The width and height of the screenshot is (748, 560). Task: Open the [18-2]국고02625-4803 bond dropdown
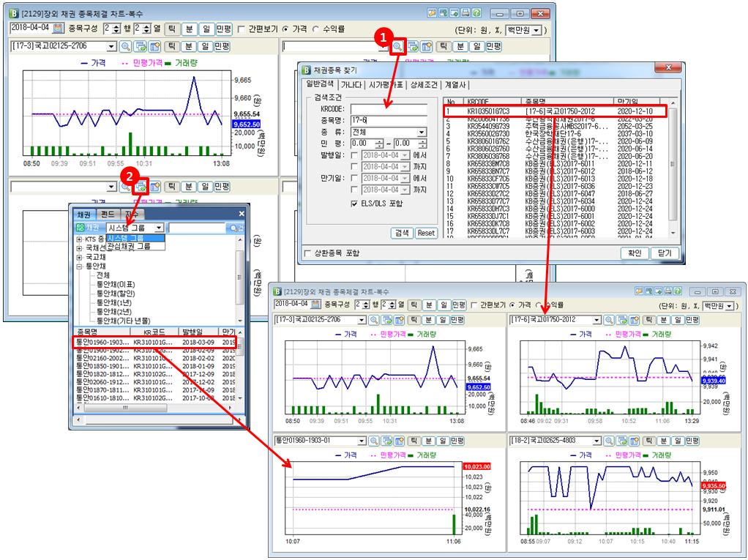[x=596, y=441]
